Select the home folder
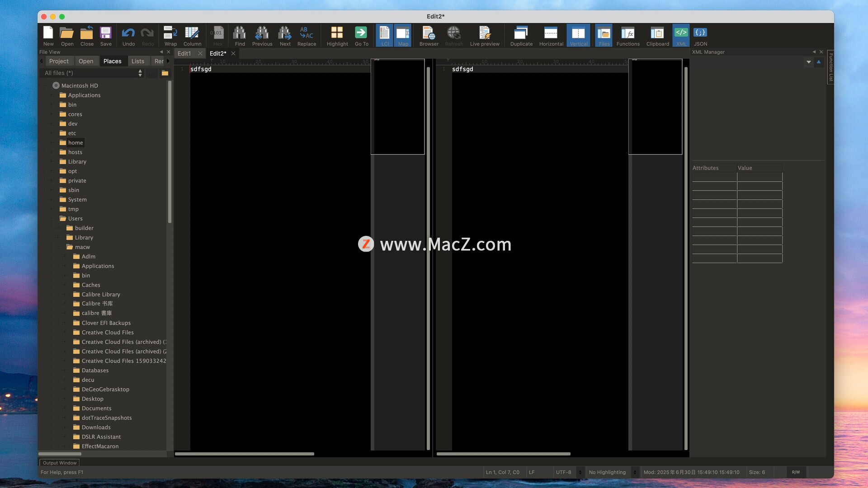 (75, 142)
